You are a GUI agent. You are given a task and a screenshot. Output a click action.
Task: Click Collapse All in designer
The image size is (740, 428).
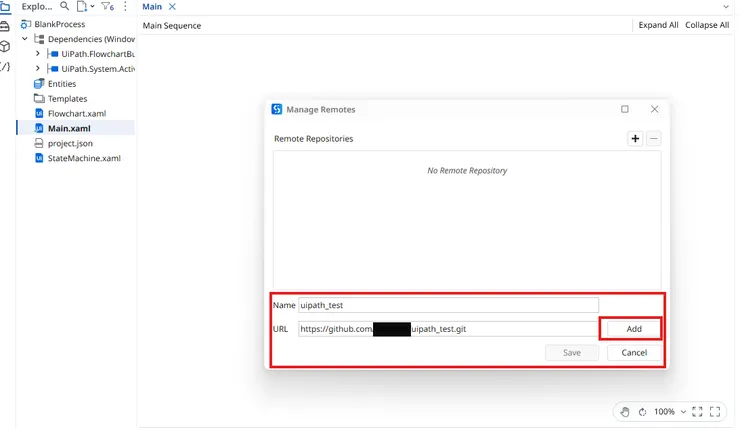(x=707, y=25)
